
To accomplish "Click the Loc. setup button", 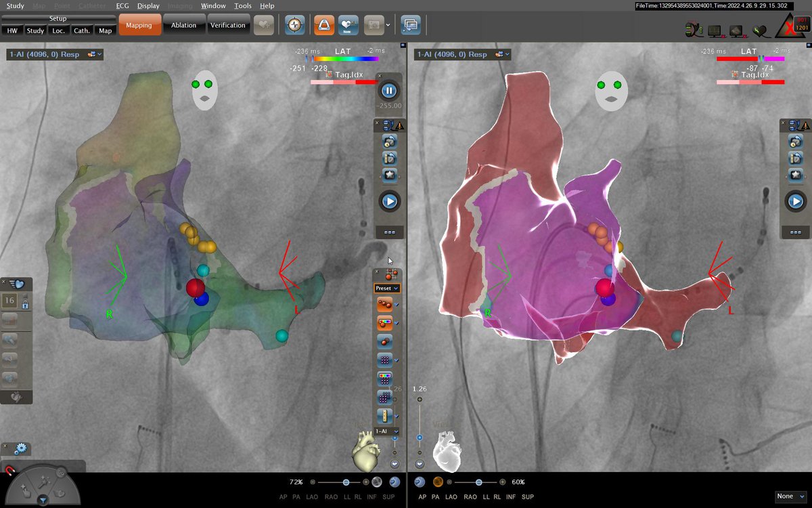I will point(59,30).
